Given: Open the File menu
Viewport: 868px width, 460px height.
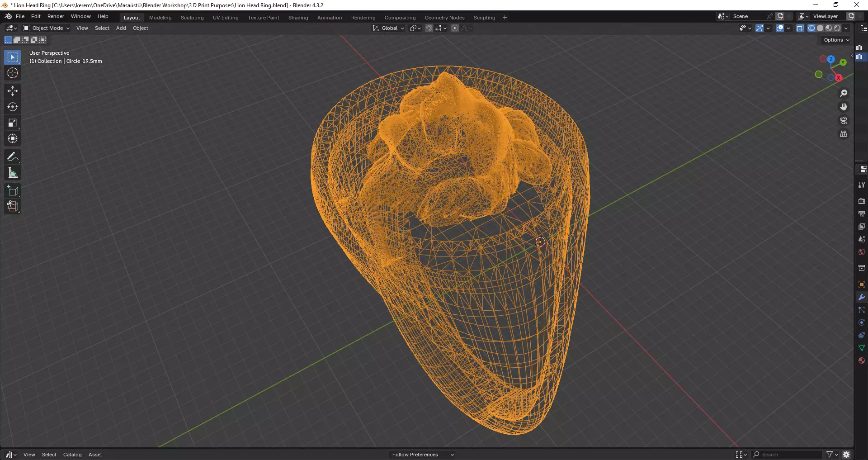Looking at the screenshot, I should 20,16.
